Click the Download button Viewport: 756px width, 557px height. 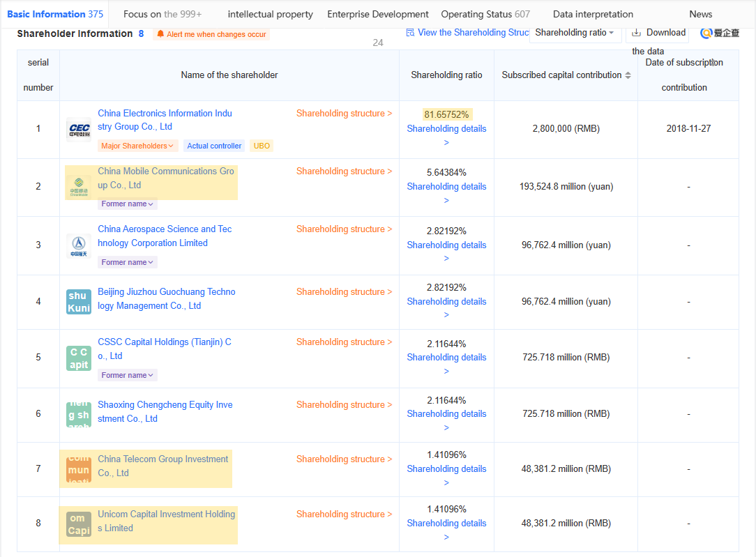(658, 32)
